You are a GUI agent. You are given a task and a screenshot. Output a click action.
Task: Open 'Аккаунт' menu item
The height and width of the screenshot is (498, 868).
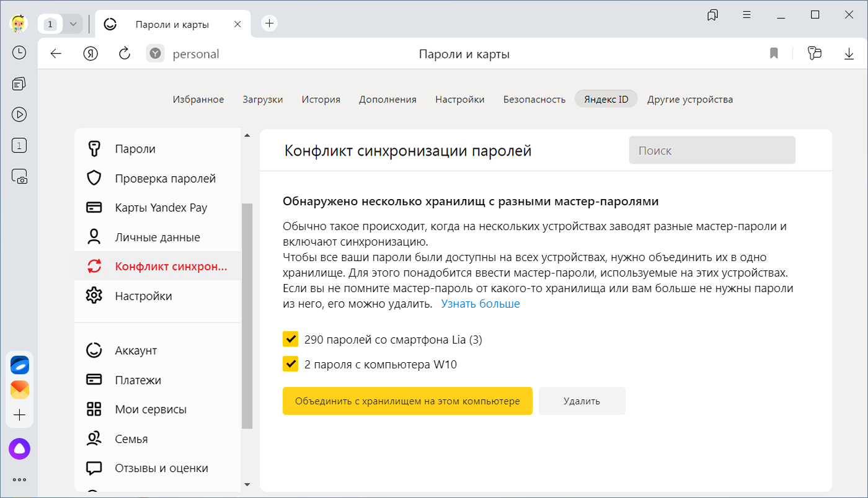point(157,350)
